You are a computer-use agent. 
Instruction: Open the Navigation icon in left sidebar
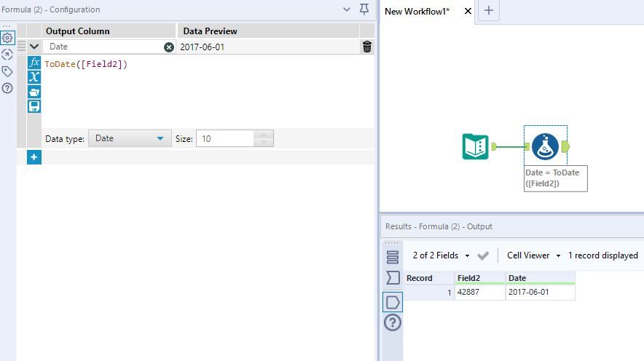tap(7, 55)
